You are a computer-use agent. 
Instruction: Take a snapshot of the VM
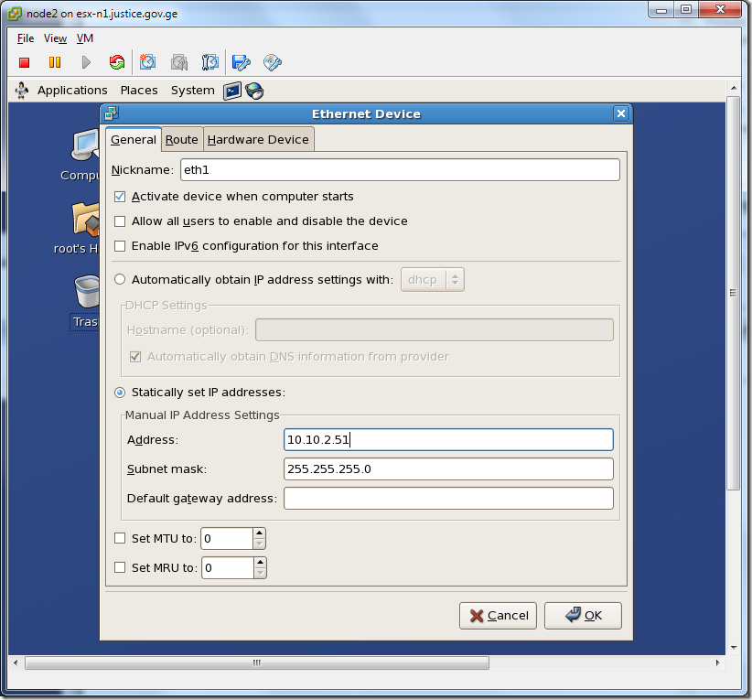click(x=148, y=62)
